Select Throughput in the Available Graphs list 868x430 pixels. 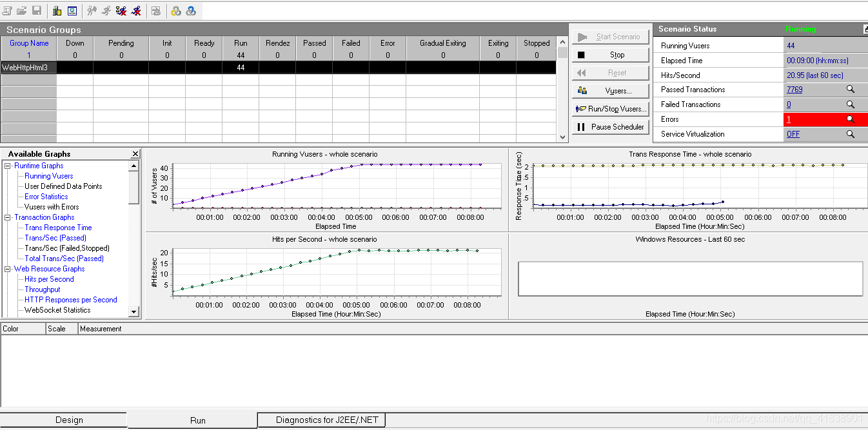pos(42,289)
